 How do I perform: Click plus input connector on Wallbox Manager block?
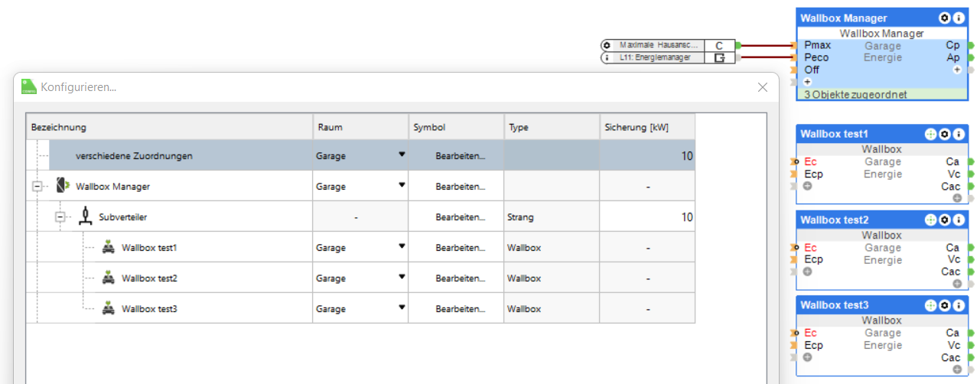(x=807, y=82)
